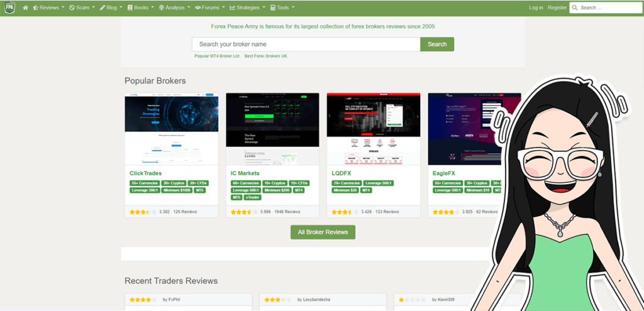Click LQDFX Minimum $20 tag
This screenshot has height=311, width=644.
[x=345, y=190]
